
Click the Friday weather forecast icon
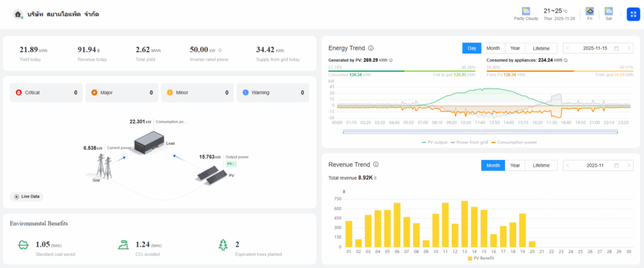pyautogui.click(x=590, y=11)
